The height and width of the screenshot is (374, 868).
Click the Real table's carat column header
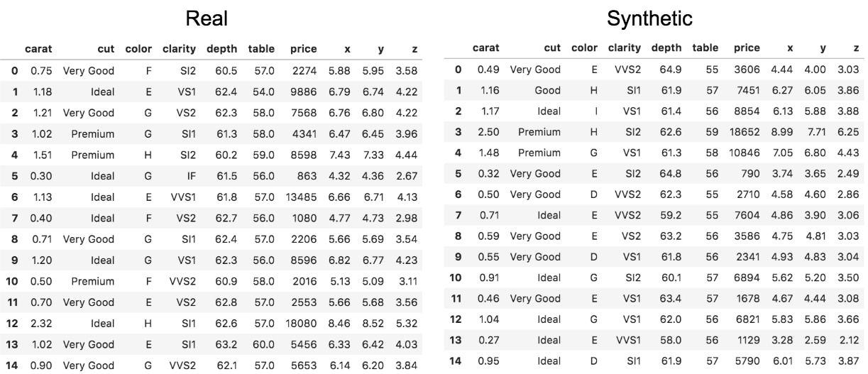tap(38, 50)
